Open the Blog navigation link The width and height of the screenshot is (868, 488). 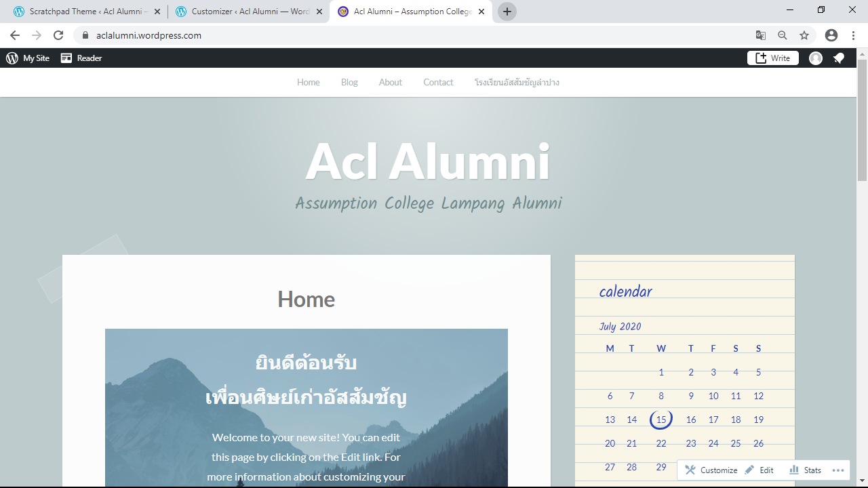tap(349, 82)
